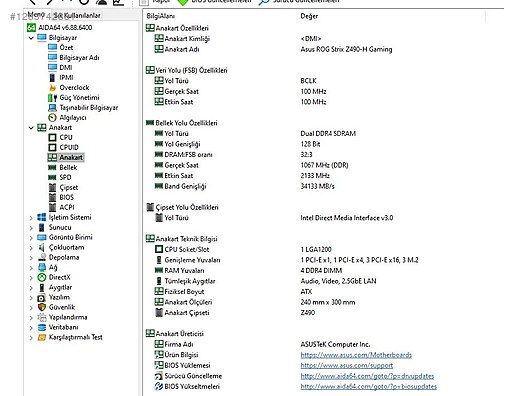
Task: Collapse the Anakart parent tree node
Action: click(x=31, y=128)
